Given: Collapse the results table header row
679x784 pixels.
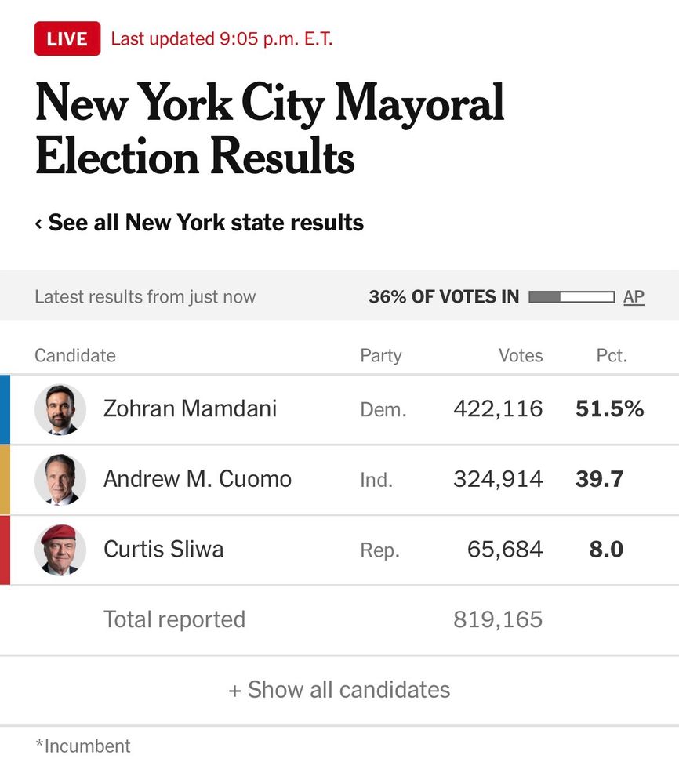Looking at the screenshot, I should tap(339, 355).
